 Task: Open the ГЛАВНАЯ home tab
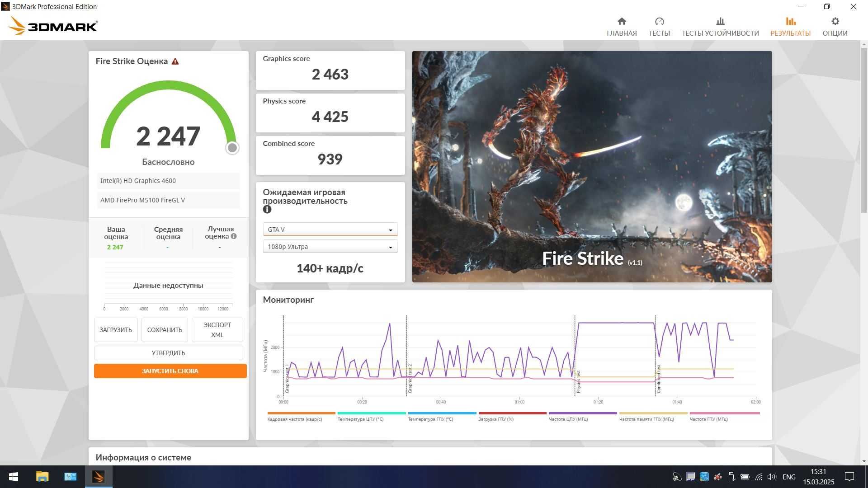[x=622, y=27]
